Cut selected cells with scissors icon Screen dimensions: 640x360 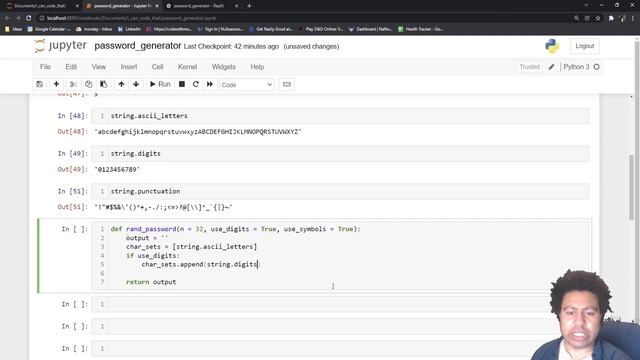(x=73, y=84)
